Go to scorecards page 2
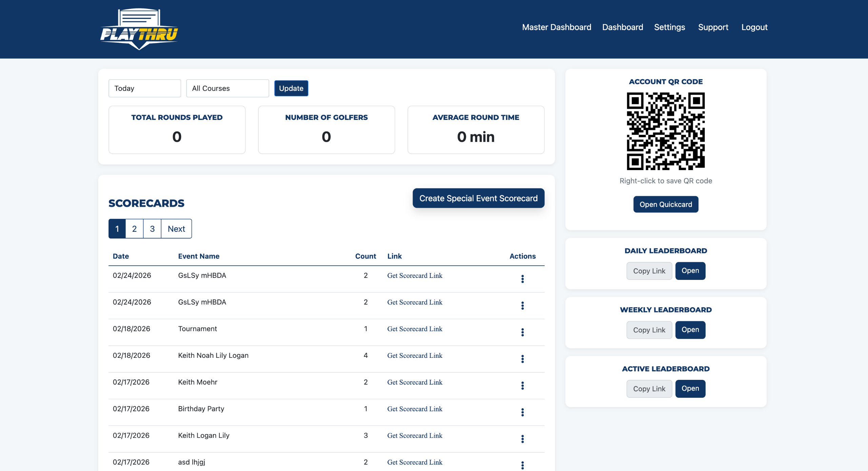The height and width of the screenshot is (471, 868). [134, 229]
